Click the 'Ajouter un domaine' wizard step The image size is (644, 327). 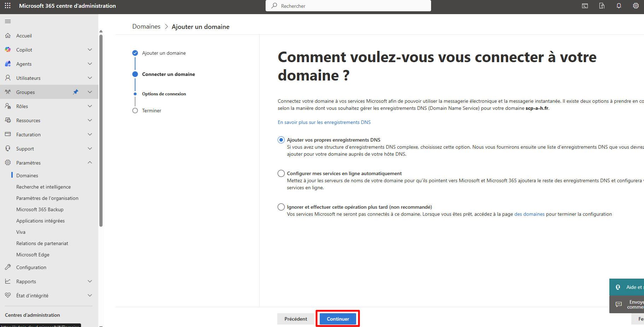point(164,53)
